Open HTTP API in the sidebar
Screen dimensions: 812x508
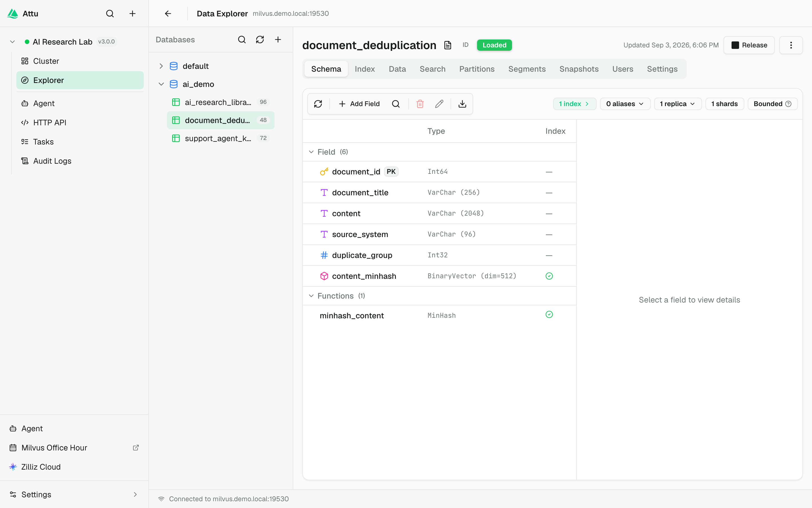tap(80, 123)
